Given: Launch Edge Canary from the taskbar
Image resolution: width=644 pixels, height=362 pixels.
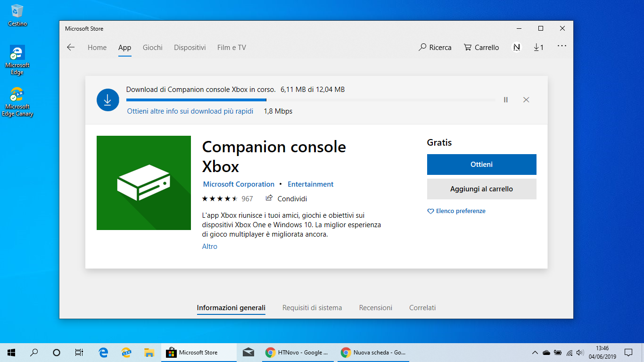Looking at the screenshot, I should 126,352.
